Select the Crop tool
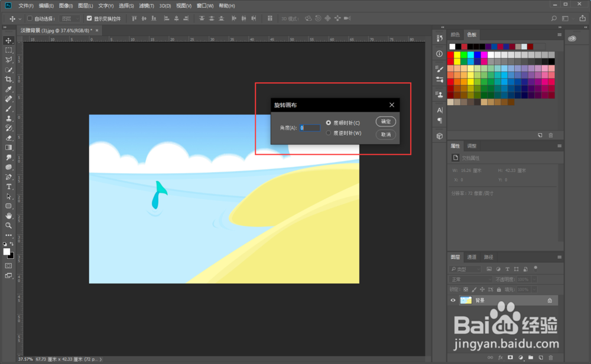 coord(8,80)
